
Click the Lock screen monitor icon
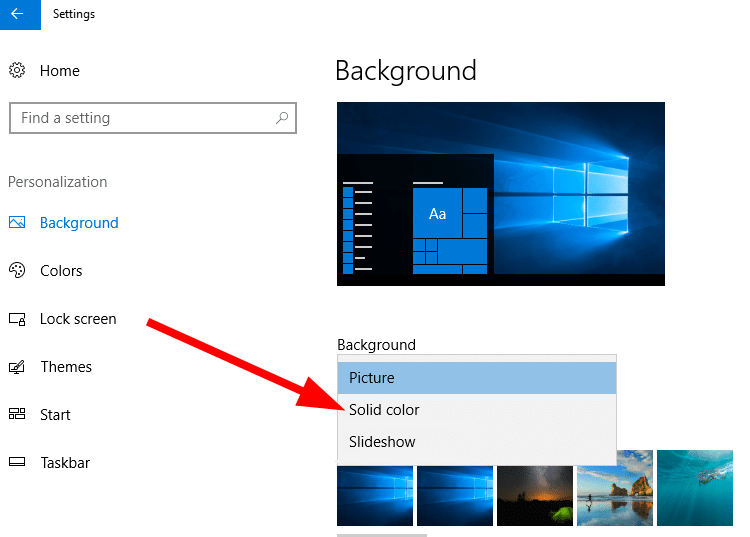point(17,319)
